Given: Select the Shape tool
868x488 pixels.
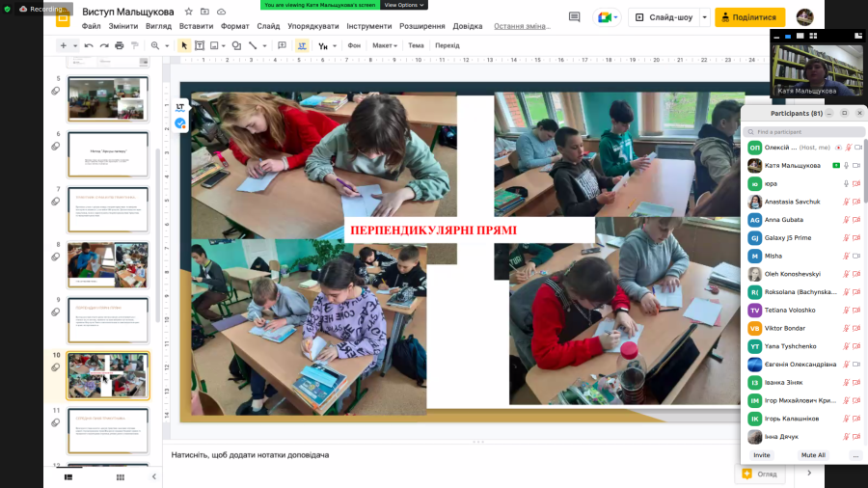Looking at the screenshot, I should coord(236,46).
